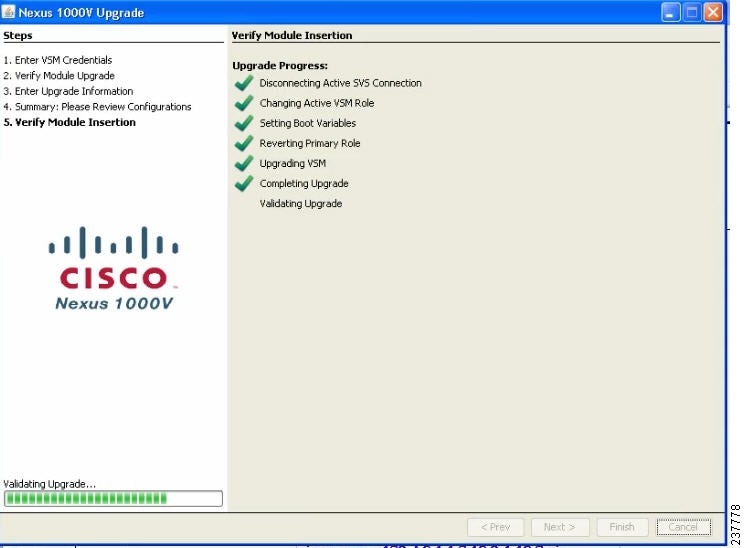This screenshot has width=745, height=548.
Task: Click checkmark beside Reverting Primary Role
Action: click(244, 143)
